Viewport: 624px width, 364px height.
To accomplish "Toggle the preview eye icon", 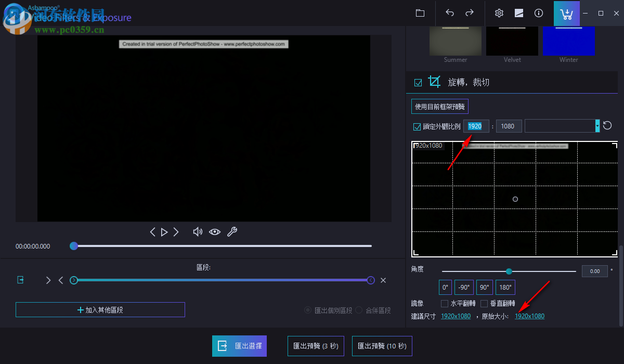I will pos(215,231).
